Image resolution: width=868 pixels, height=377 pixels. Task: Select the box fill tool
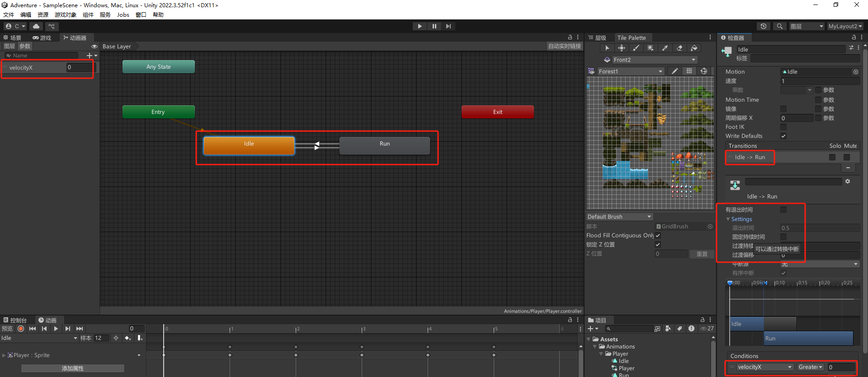(651, 48)
